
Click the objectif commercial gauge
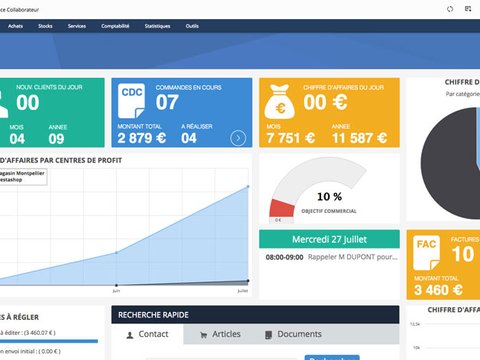pos(318,190)
